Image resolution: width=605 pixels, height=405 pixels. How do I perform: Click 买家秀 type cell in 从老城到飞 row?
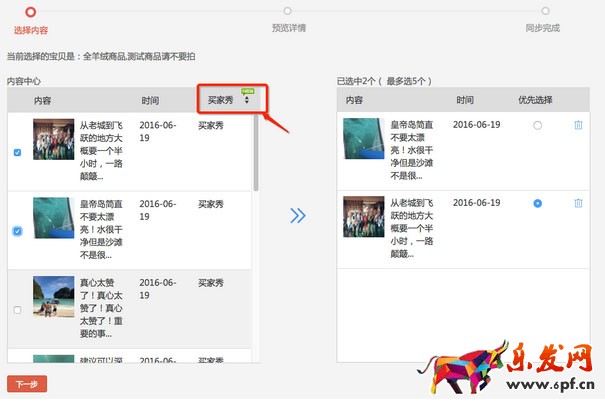point(211,125)
